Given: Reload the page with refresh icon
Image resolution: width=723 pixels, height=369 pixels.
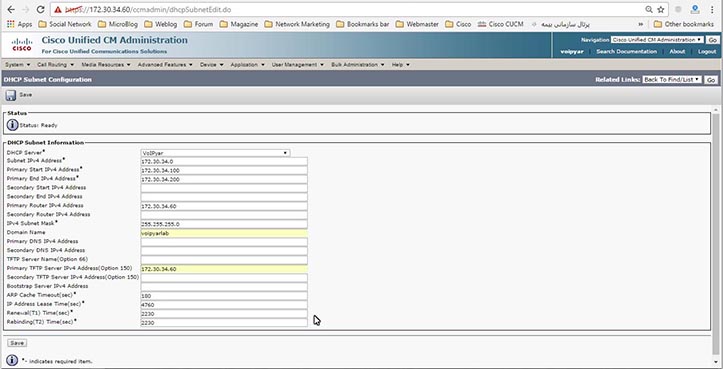Looking at the screenshot, I should pos(41,10).
